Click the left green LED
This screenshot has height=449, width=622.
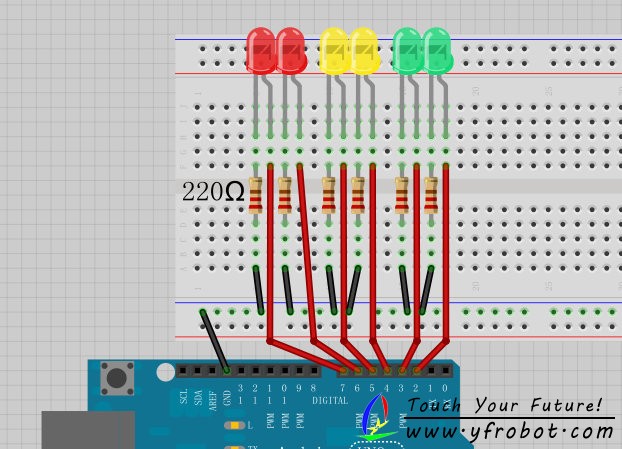coord(407,50)
